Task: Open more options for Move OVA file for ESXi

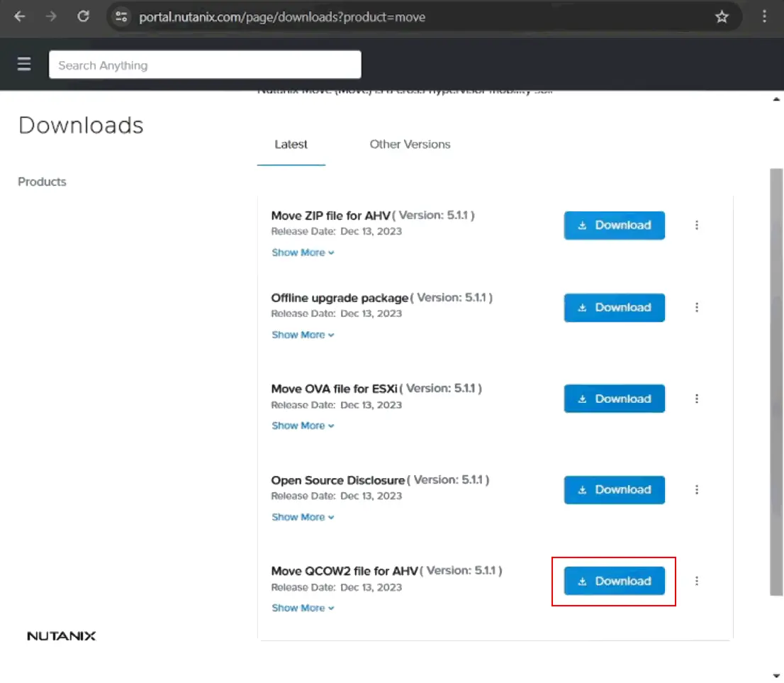Action: coord(697,399)
